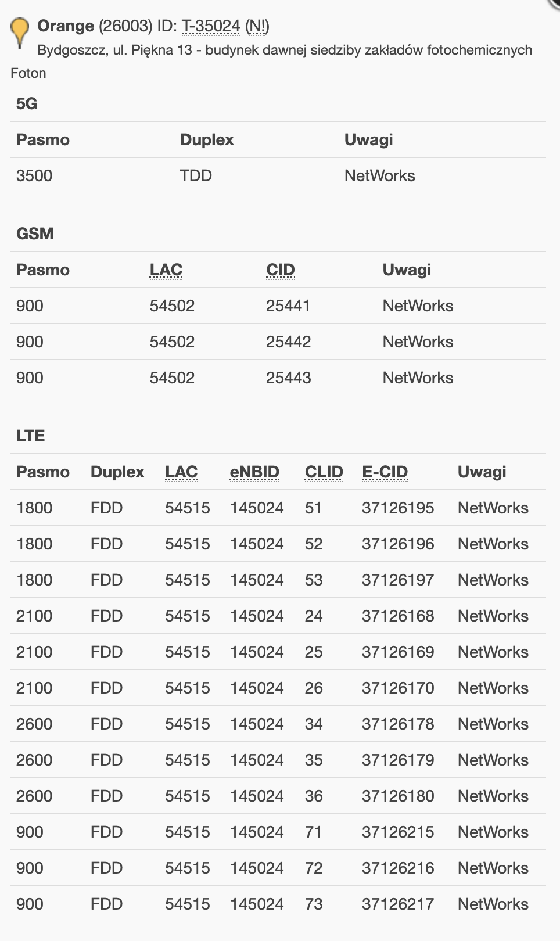This screenshot has height=941, width=560.
Task: Click the (N!) abbreviation next to the ID
Action: click(257, 26)
